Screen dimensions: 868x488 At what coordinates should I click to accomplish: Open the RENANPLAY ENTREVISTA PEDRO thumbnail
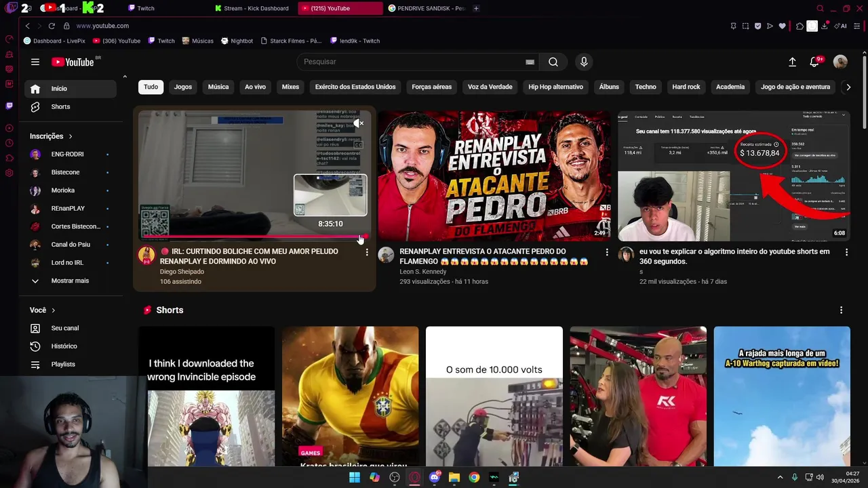[x=494, y=176]
